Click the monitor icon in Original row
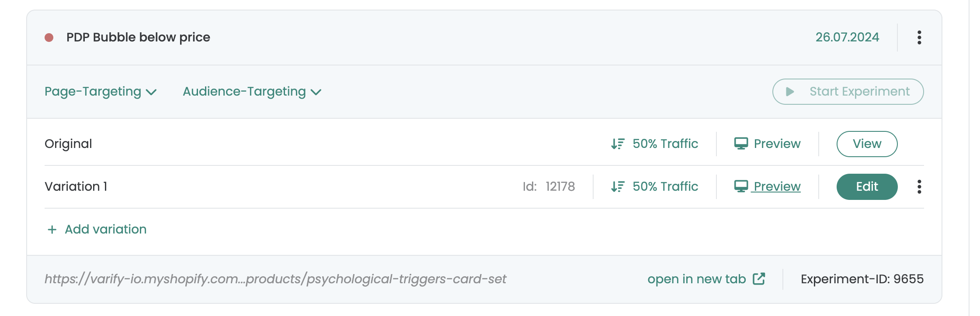This screenshot has width=980, height=316. [x=741, y=144]
